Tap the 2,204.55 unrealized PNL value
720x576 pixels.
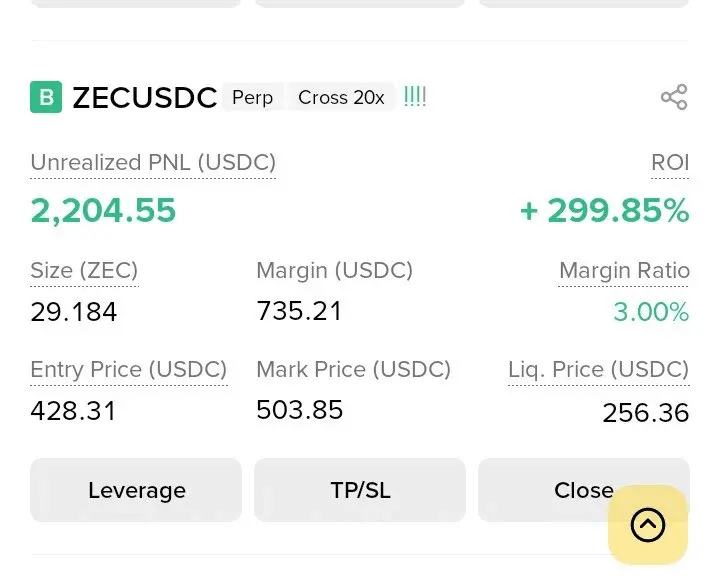coord(103,210)
